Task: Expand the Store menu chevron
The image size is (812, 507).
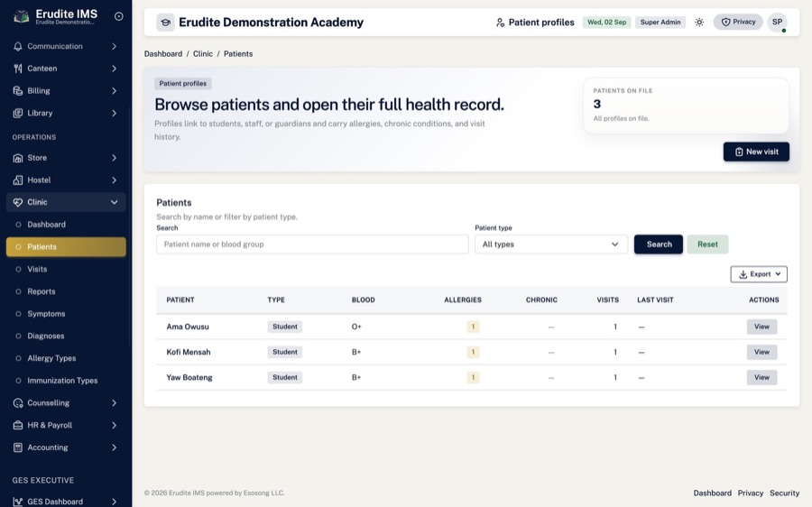Action: 114,158
